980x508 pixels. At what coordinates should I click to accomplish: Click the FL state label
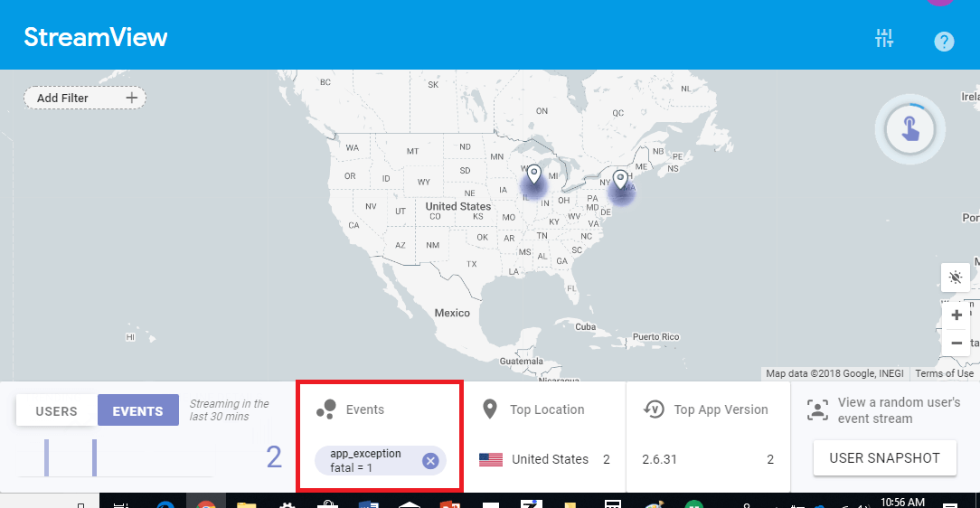(x=571, y=288)
